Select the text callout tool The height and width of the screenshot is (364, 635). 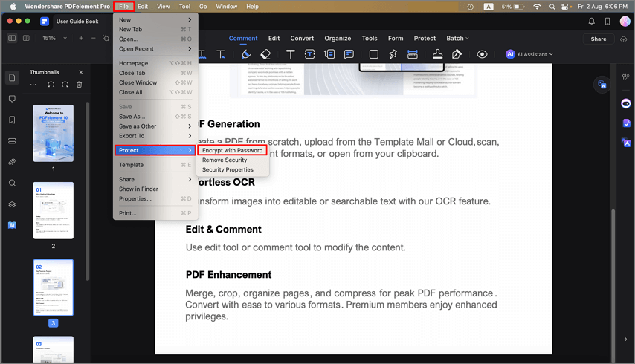(329, 54)
